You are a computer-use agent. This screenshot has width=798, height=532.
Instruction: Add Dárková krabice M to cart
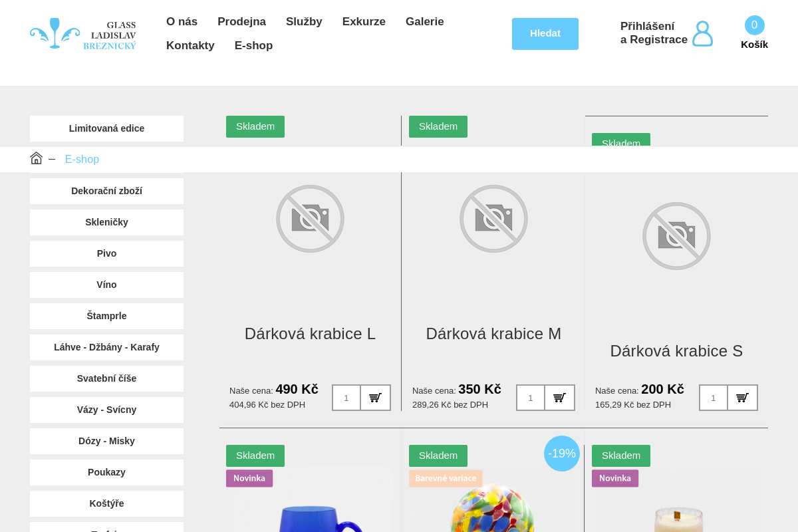tap(560, 398)
